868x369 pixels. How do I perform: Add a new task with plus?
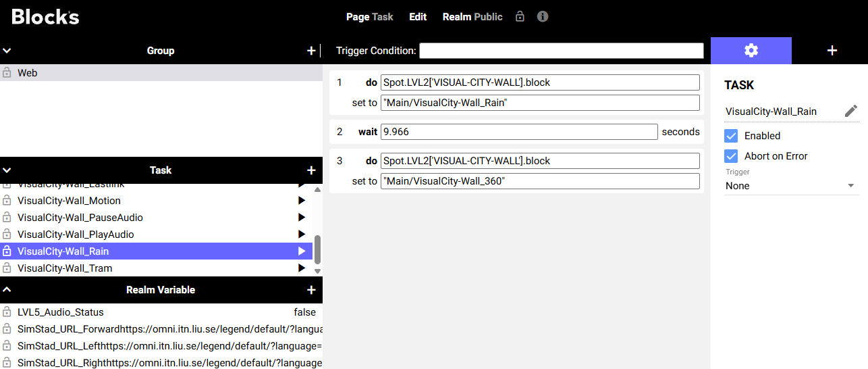(311, 170)
